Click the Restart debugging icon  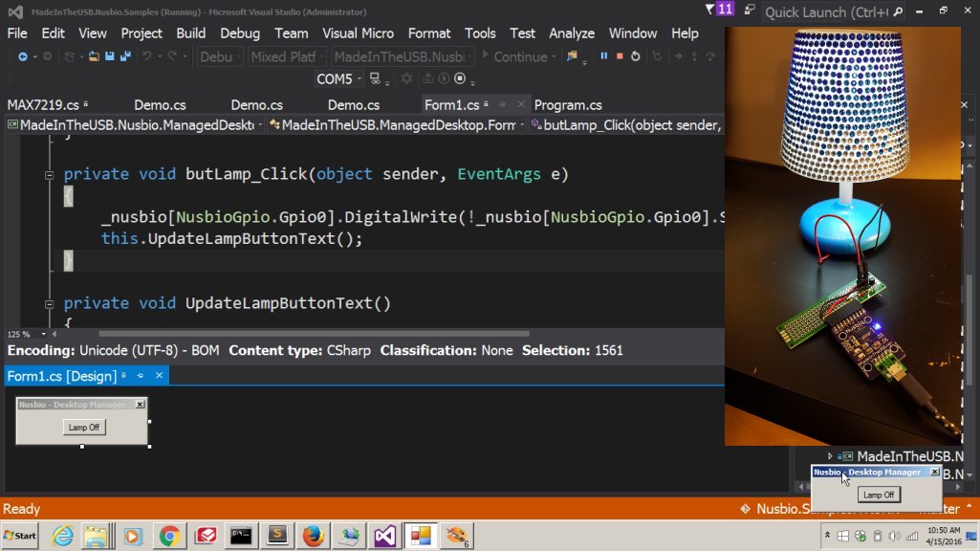coord(635,56)
